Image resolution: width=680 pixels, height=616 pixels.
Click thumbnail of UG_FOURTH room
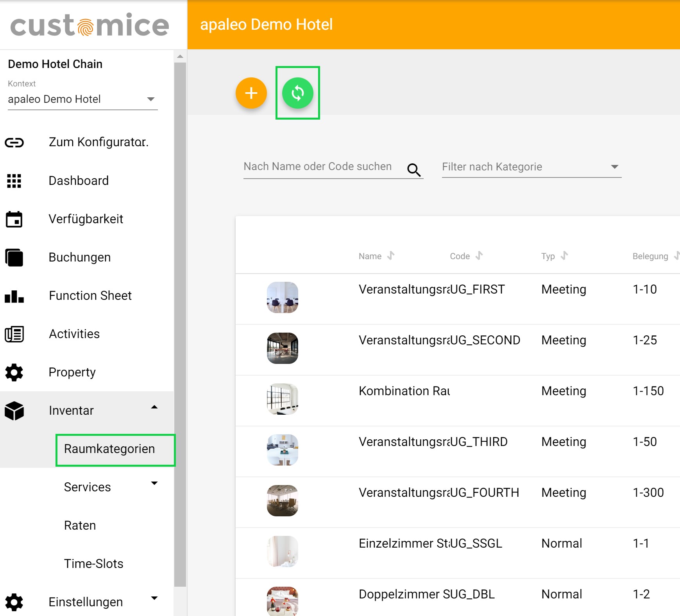coord(283,501)
